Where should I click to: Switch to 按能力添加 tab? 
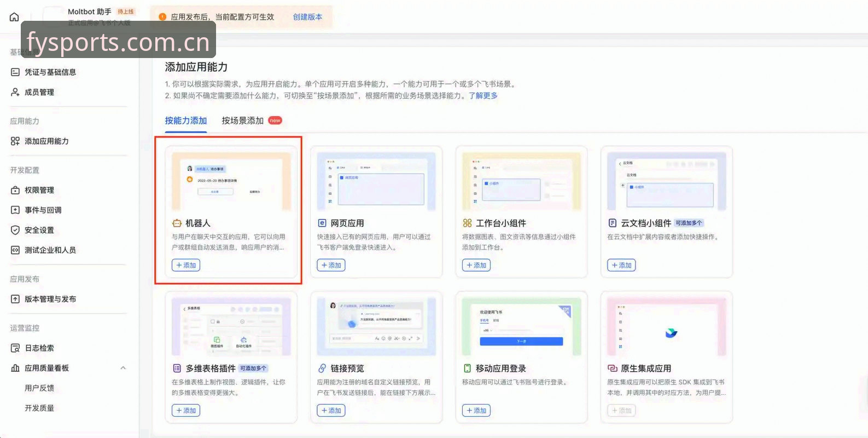186,120
